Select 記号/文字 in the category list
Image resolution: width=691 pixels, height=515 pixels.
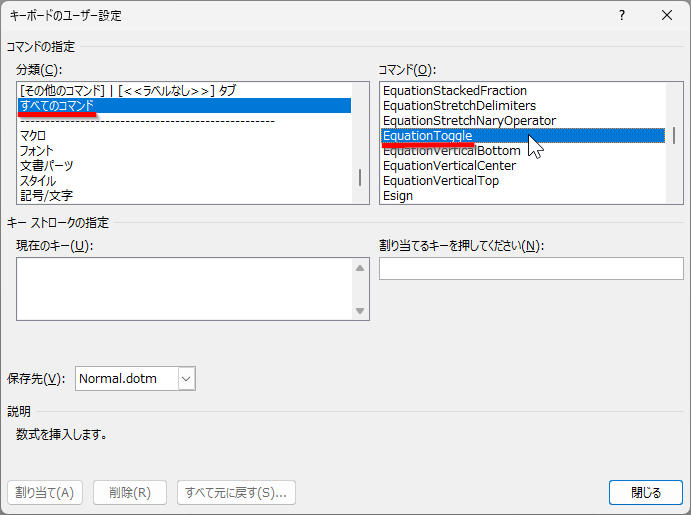click(x=185, y=196)
